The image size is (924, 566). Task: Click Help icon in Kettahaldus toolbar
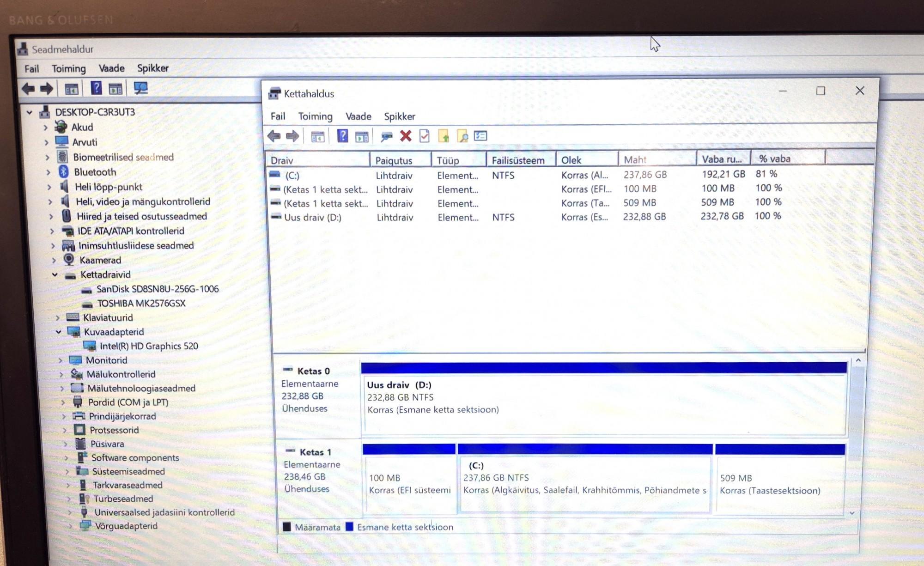pyautogui.click(x=342, y=136)
